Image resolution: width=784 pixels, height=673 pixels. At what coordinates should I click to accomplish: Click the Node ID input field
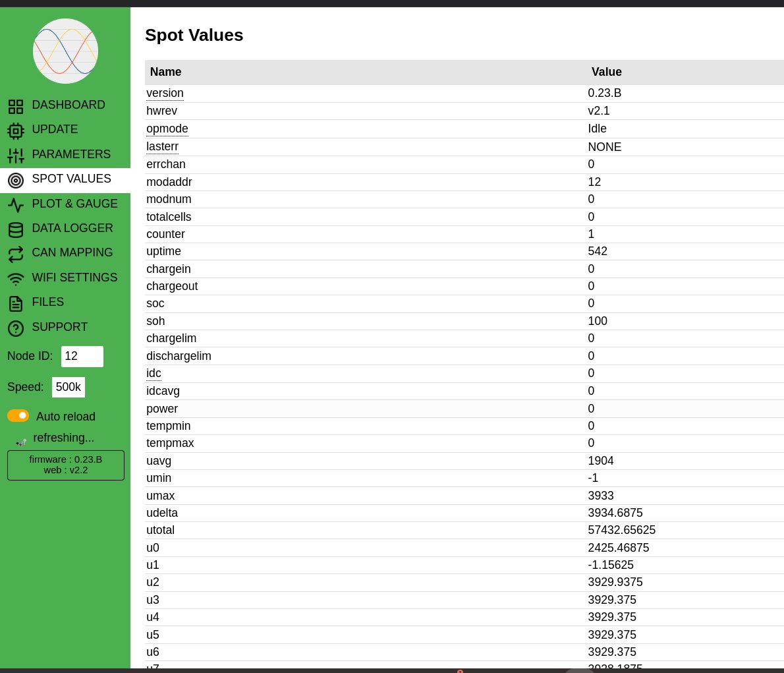(82, 356)
